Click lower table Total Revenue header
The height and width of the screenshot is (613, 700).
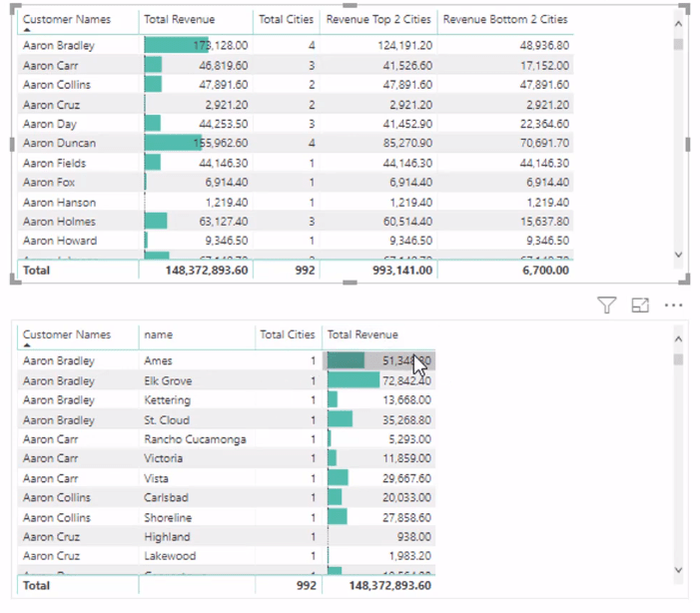[362, 334]
